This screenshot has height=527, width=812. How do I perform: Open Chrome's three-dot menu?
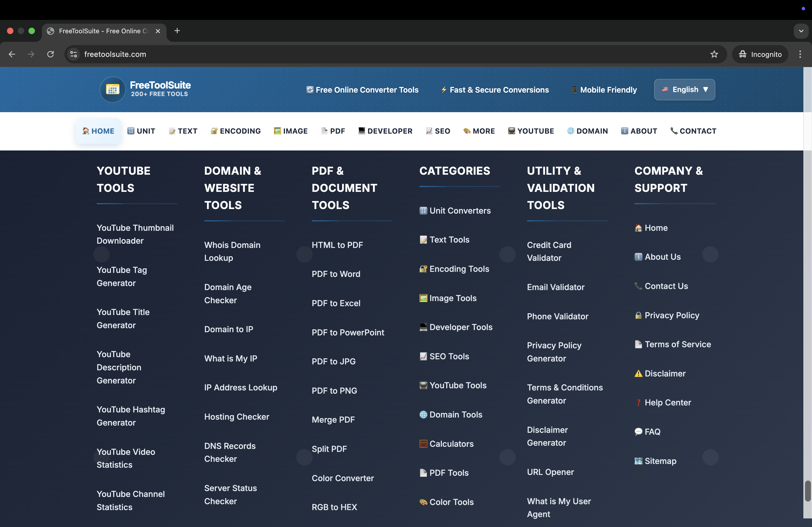coord(800,54)
